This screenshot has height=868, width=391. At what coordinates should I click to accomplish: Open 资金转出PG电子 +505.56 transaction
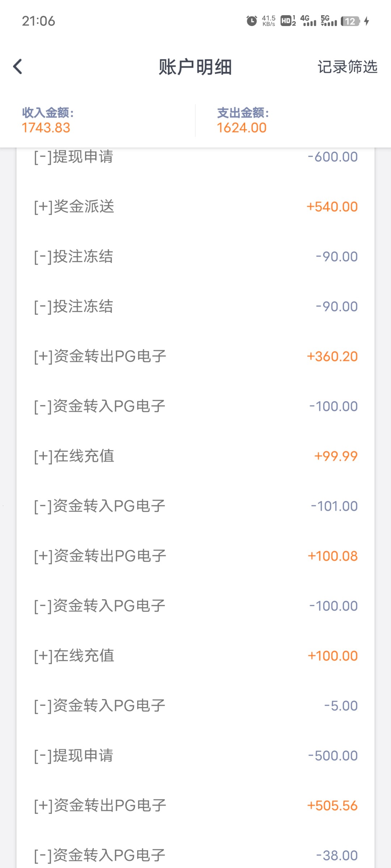[195, 805]
